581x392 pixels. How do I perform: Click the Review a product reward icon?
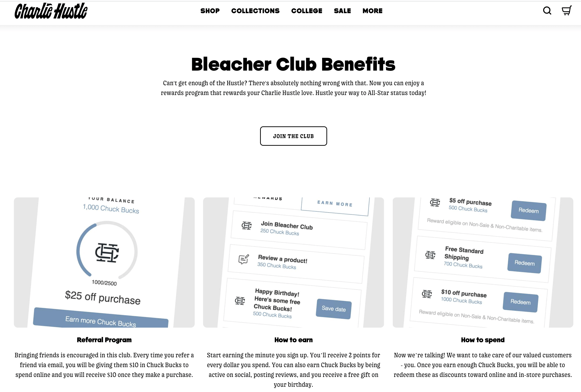pyautogui.click(x=244, y=261)
